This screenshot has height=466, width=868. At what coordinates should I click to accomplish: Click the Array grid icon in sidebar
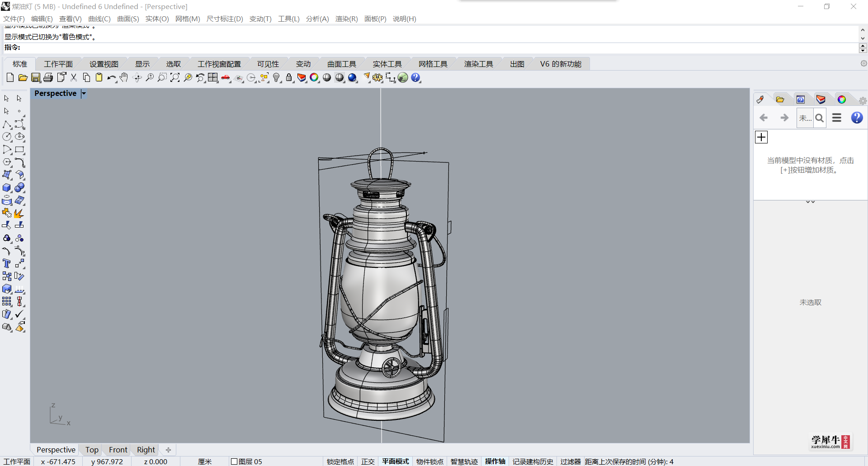click(7, 301)
